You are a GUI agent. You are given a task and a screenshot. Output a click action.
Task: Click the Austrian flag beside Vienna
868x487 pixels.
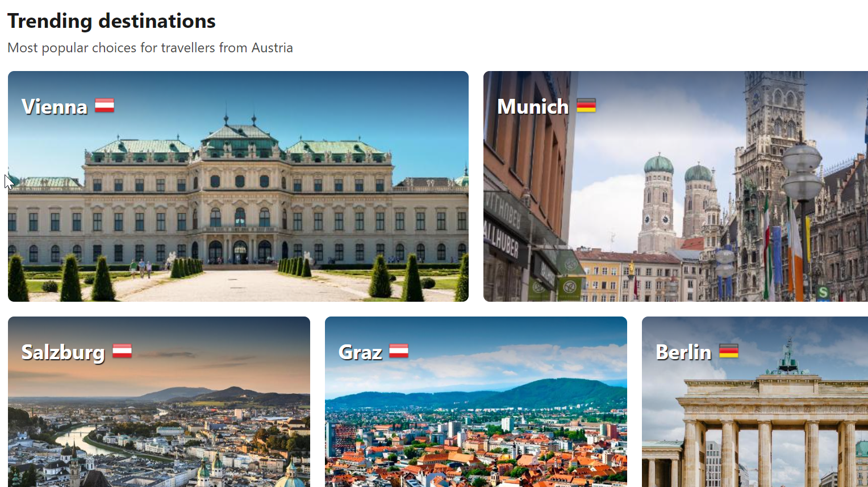(105, 106)
